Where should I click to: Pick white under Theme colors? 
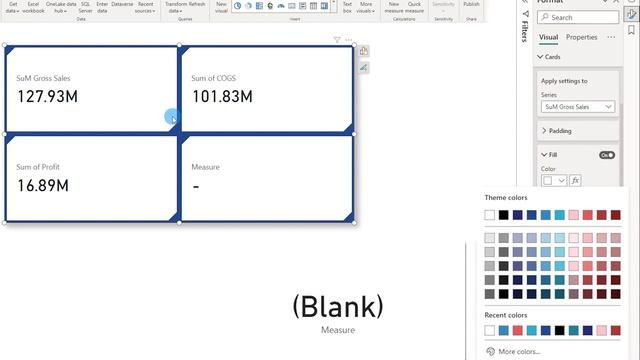coord(489,215)
